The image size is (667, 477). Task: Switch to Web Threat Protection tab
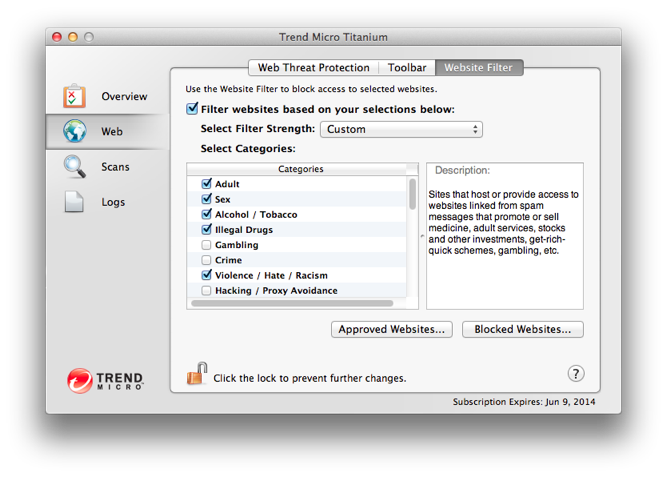(314, 67)
